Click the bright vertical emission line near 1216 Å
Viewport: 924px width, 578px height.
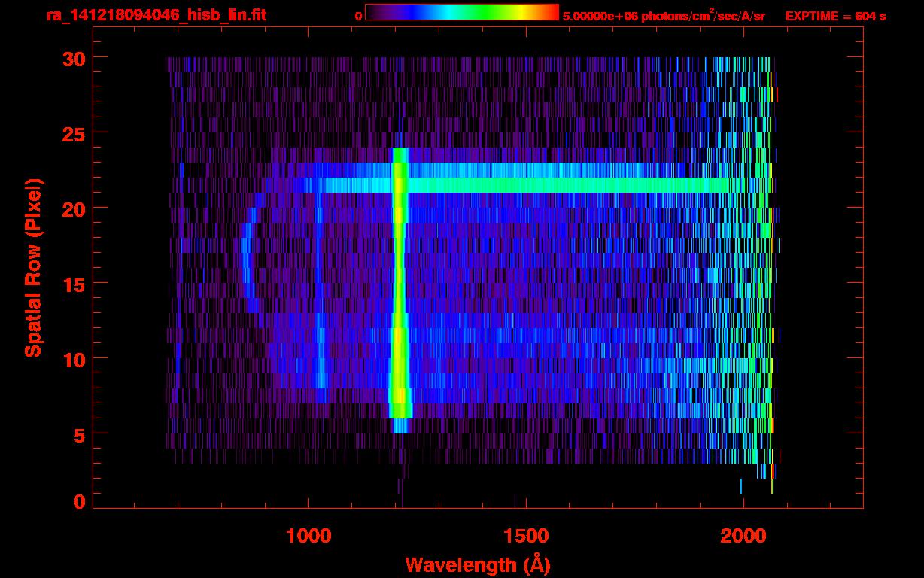pos(400,290)
